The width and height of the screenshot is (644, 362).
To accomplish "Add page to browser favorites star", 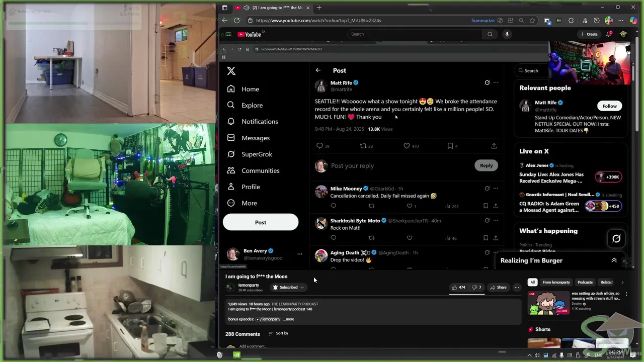I will [x=532, y=21].
